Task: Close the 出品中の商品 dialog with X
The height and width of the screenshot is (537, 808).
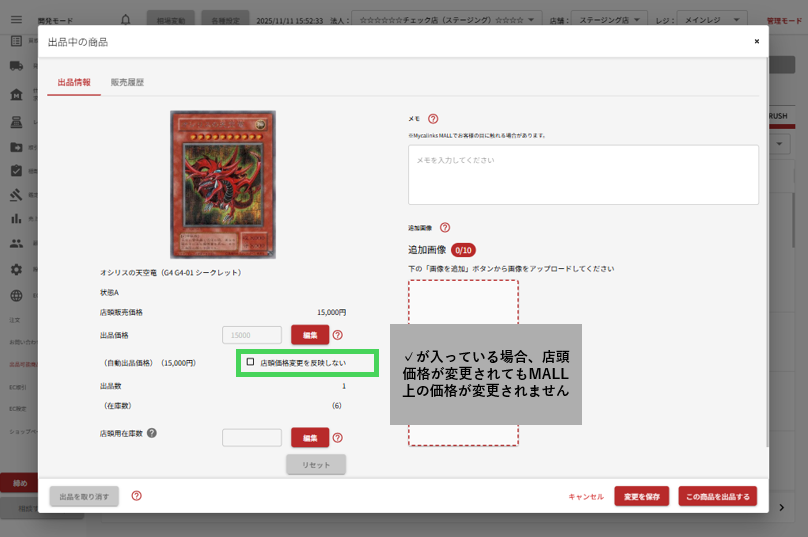Action: [756, 41]
